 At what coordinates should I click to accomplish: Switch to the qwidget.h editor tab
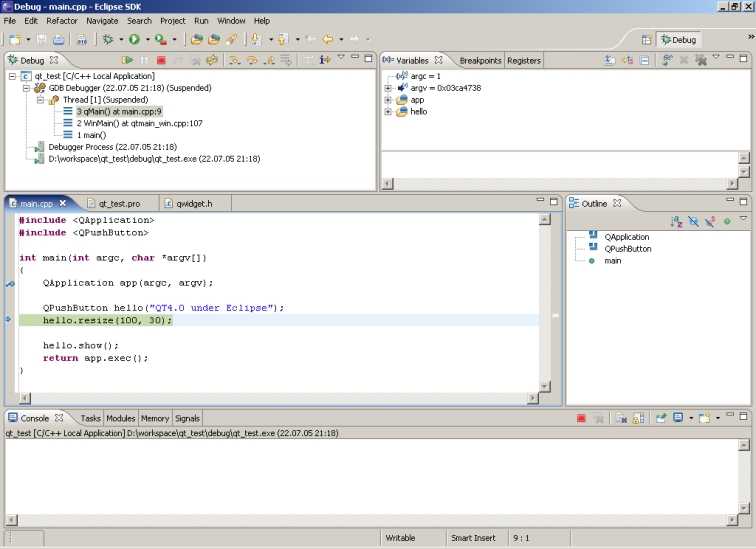pyautogui.click(x=194, y=203)
